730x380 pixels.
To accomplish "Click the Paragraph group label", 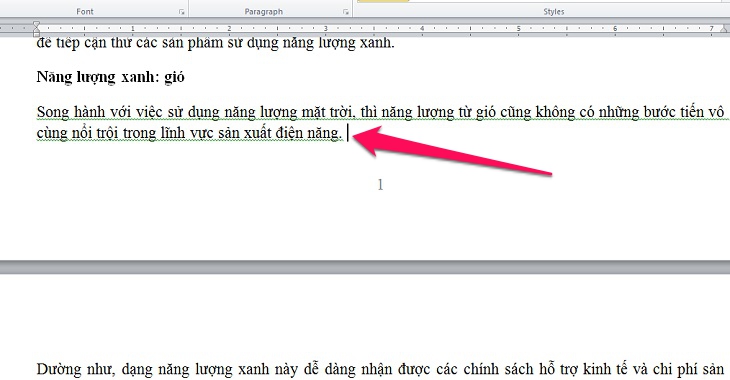I will pos(264,12).
